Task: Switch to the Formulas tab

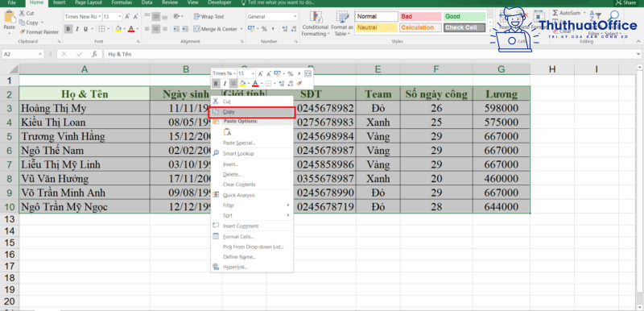Action: coord(122,2)
